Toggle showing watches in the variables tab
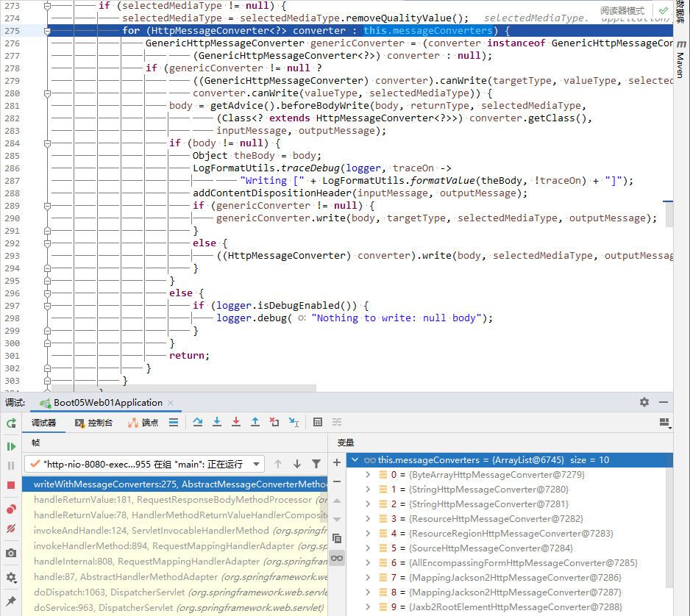Viewport: 690px width, 616px height. [x=337, y=558]
